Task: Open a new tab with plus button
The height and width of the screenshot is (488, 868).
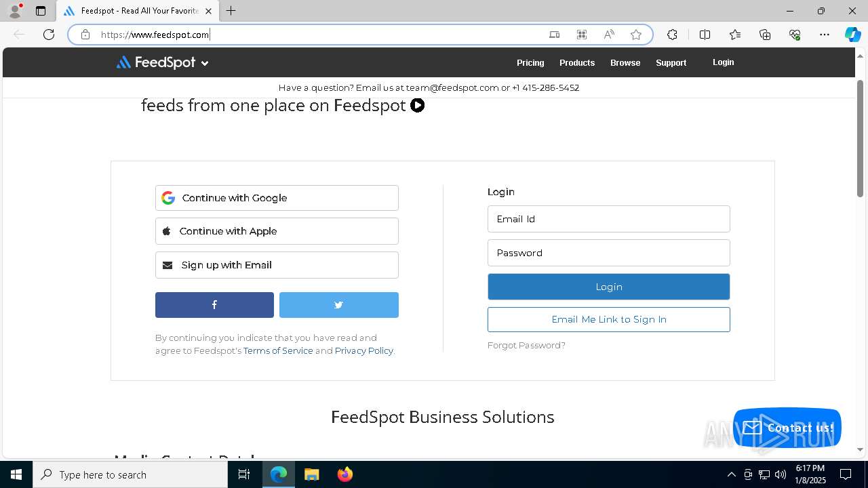Action: (231, 11)
